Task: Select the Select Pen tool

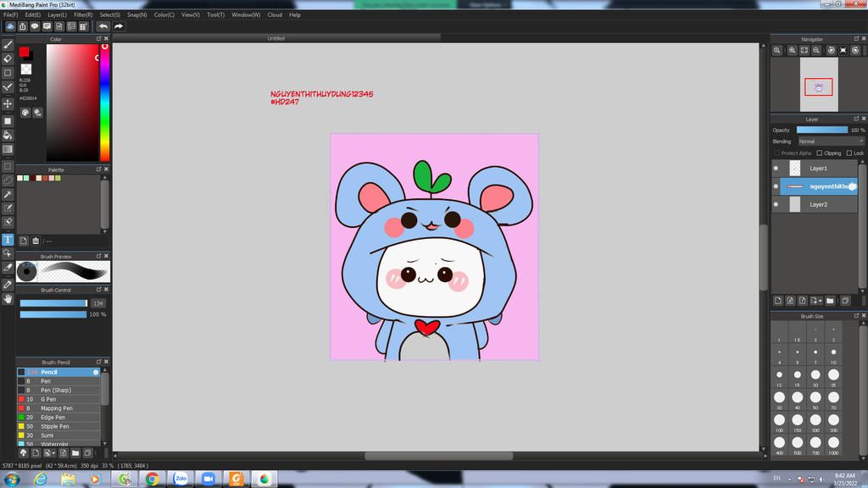Action: click(8, 208)
